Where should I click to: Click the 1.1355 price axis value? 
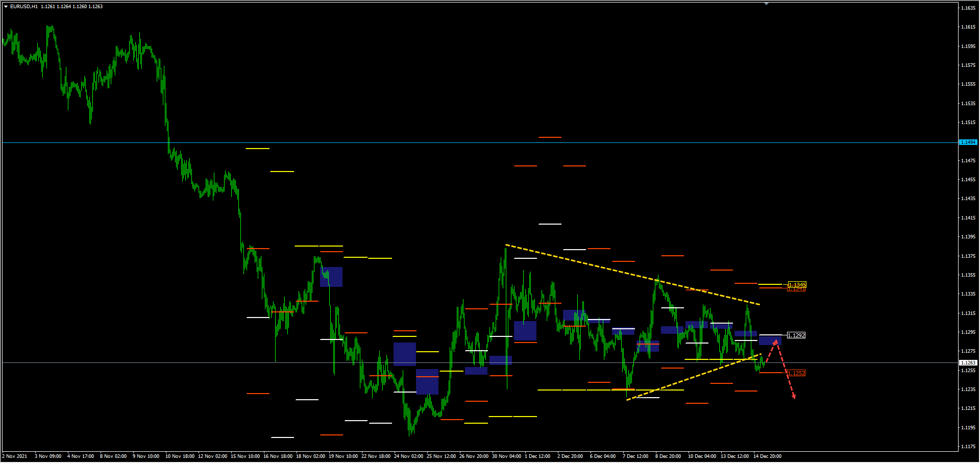(968, 275)
